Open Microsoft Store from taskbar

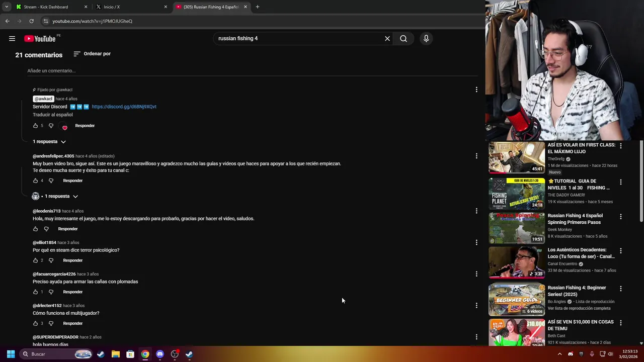pyautogui.click(x=130, y=354)
